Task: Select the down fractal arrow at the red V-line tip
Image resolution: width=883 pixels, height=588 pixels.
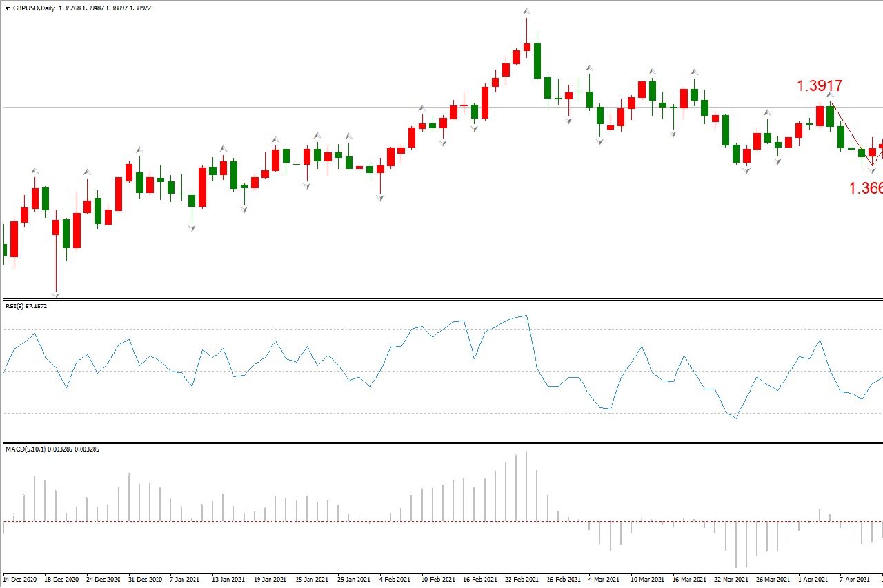Action: click(872, 170)
